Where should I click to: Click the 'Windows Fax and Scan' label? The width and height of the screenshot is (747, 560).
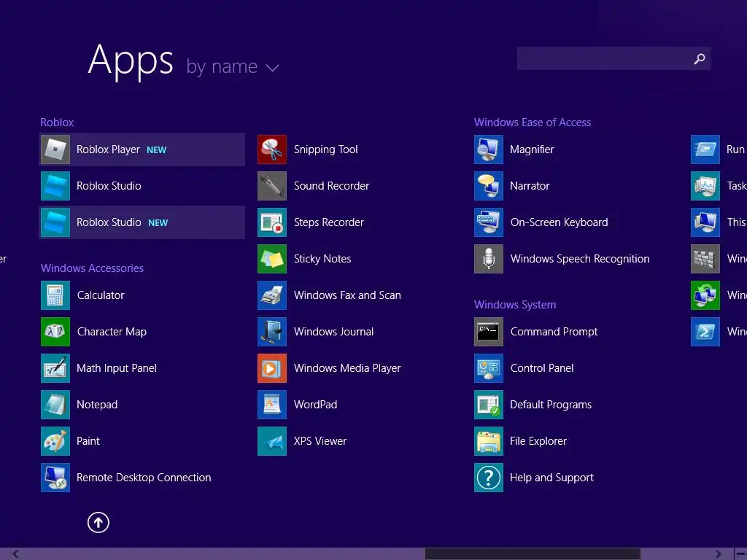[x=347, y=295]
